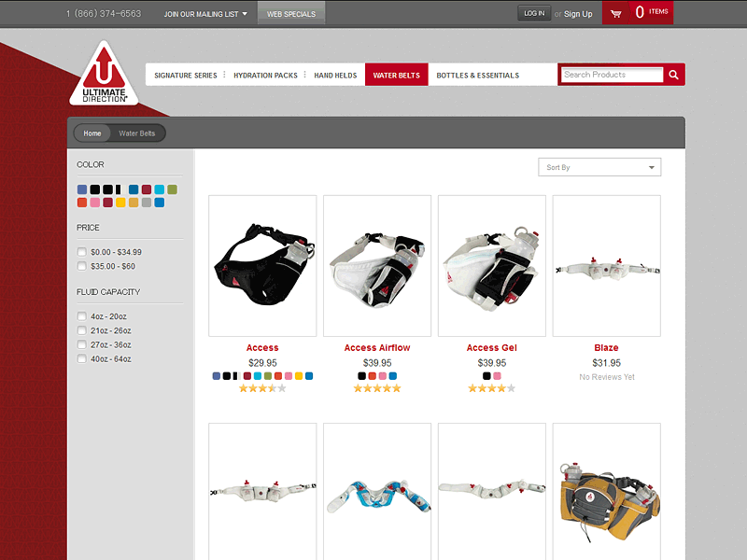The image size is (747, 560).
Task: Open the Blaze belt product image
Action: pos(606,266)
